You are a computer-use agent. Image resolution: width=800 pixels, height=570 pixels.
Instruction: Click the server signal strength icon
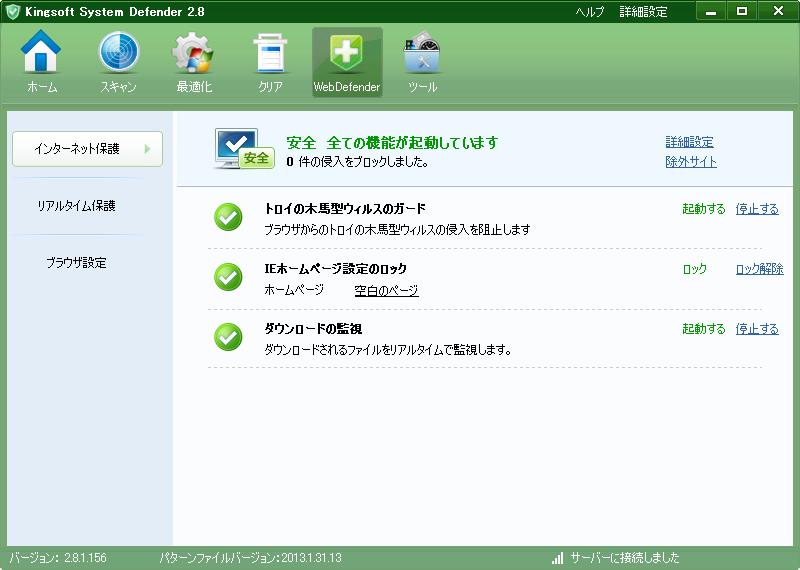pos(558,558)
